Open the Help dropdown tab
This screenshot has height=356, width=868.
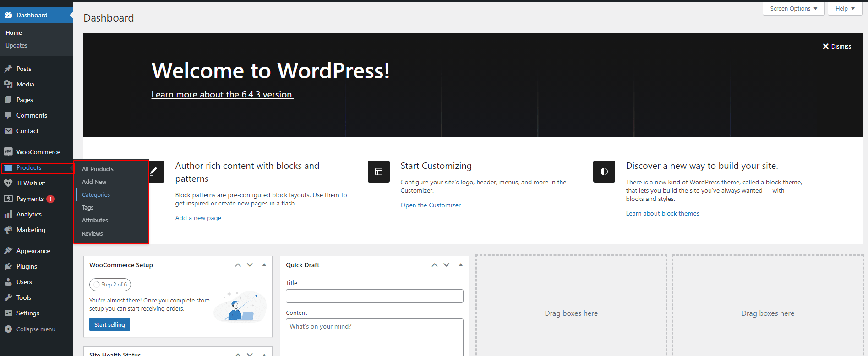[x=845, y=9]
